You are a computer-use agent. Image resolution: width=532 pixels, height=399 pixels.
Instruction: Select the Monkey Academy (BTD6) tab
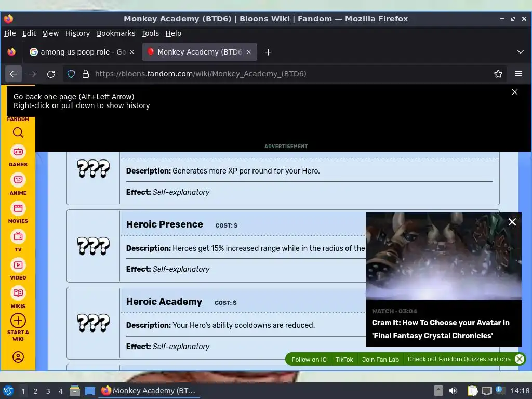[199, 52]
